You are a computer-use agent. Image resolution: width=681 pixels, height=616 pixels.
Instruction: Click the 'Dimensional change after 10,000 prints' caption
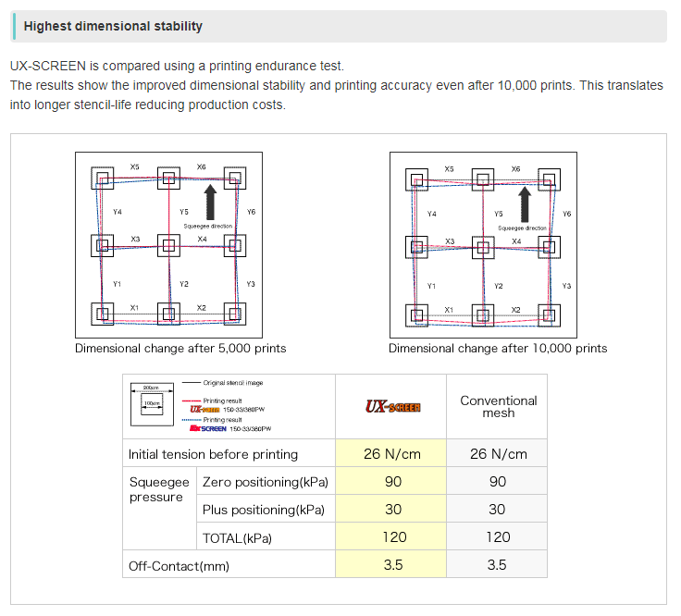pos(498,349)
